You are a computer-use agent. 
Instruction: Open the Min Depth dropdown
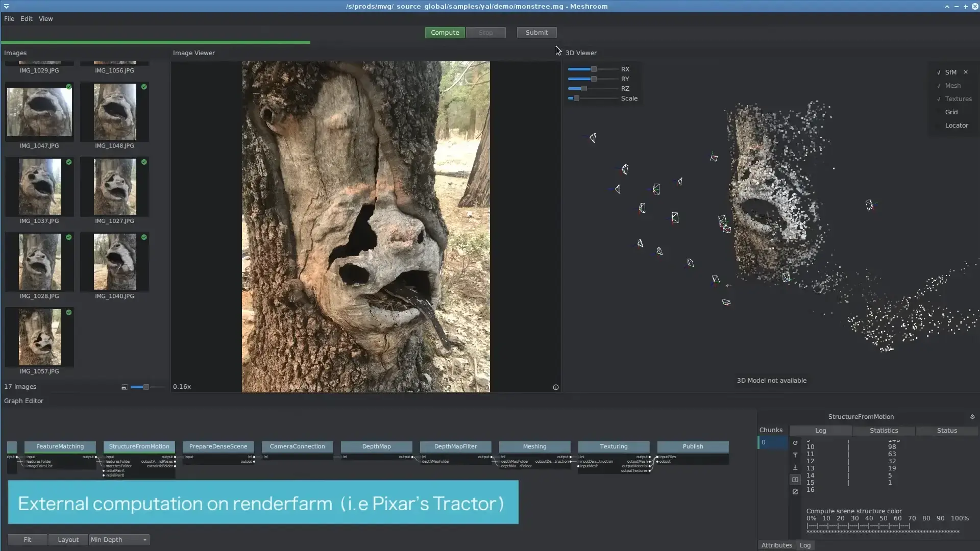coord(119,540)
